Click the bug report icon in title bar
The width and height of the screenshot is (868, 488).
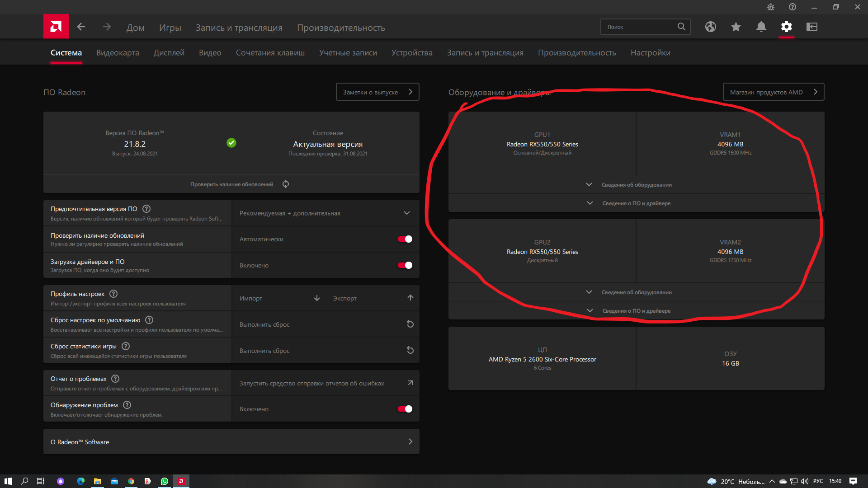(771, 7)
